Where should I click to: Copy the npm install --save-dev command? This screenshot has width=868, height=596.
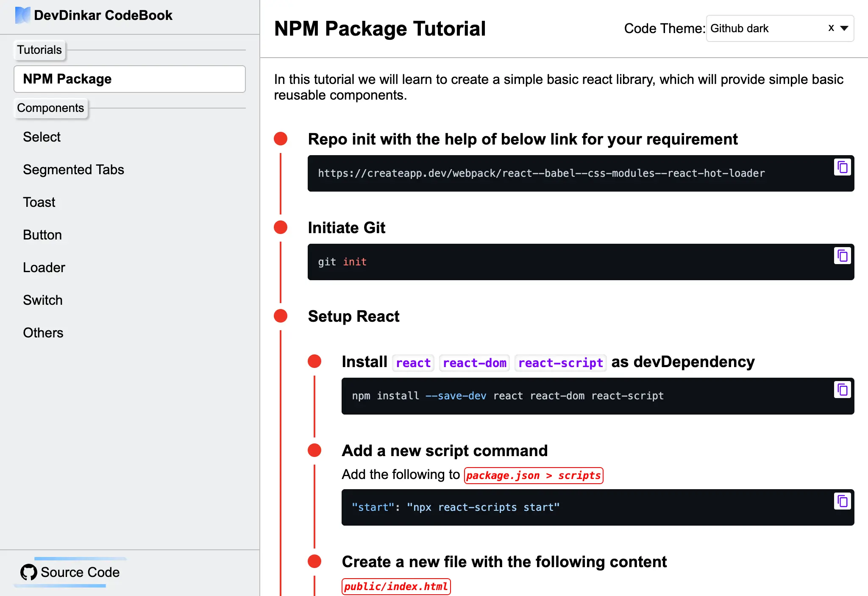pyautogui.click(x=842, y=390)
